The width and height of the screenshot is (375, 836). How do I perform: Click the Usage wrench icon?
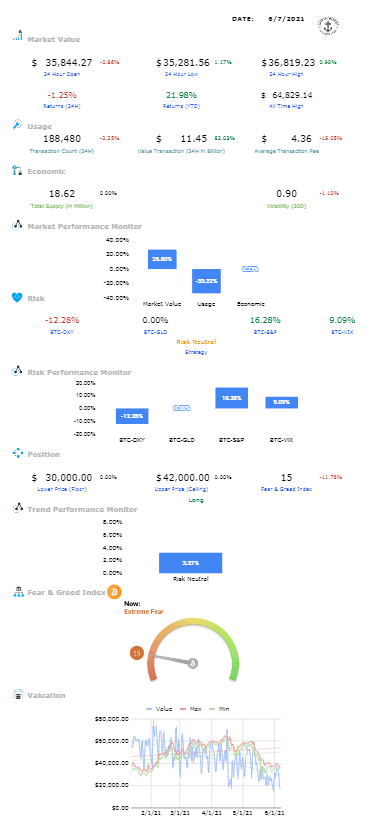[x=18, y=124]
